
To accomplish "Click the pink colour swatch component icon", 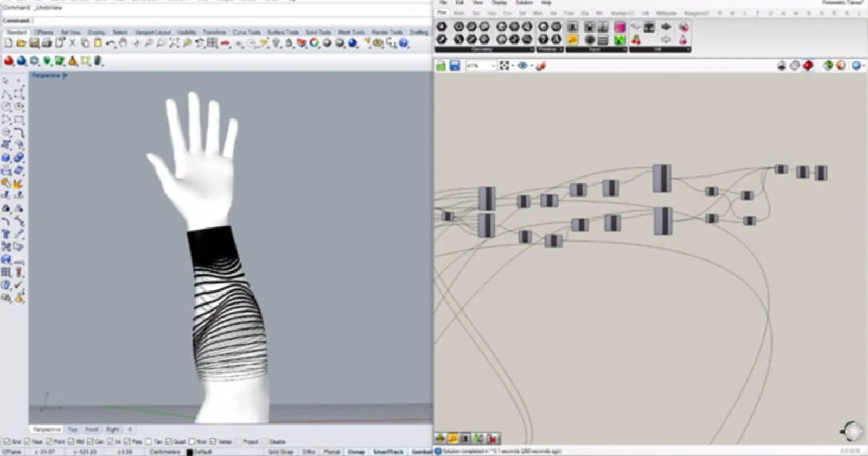I will pyautogui.click(x=620, y=27).
